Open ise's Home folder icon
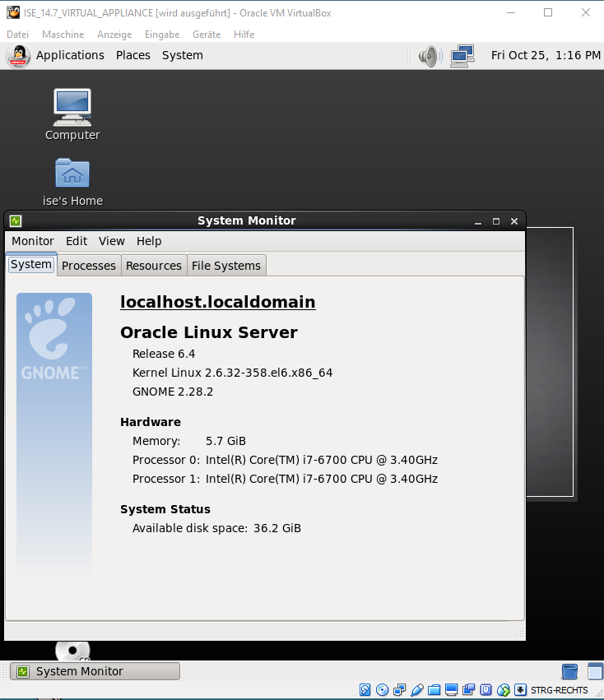This screenshot has width=604, height=700. [x=72, y=173]
